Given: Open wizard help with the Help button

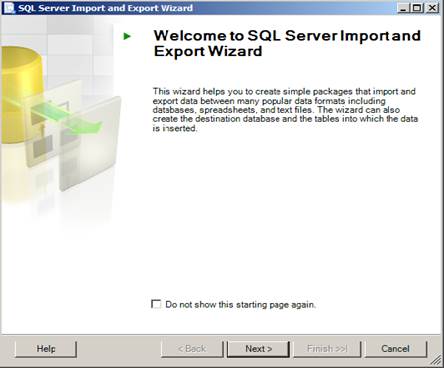Looking at the screenshot, I should (46, 349).
